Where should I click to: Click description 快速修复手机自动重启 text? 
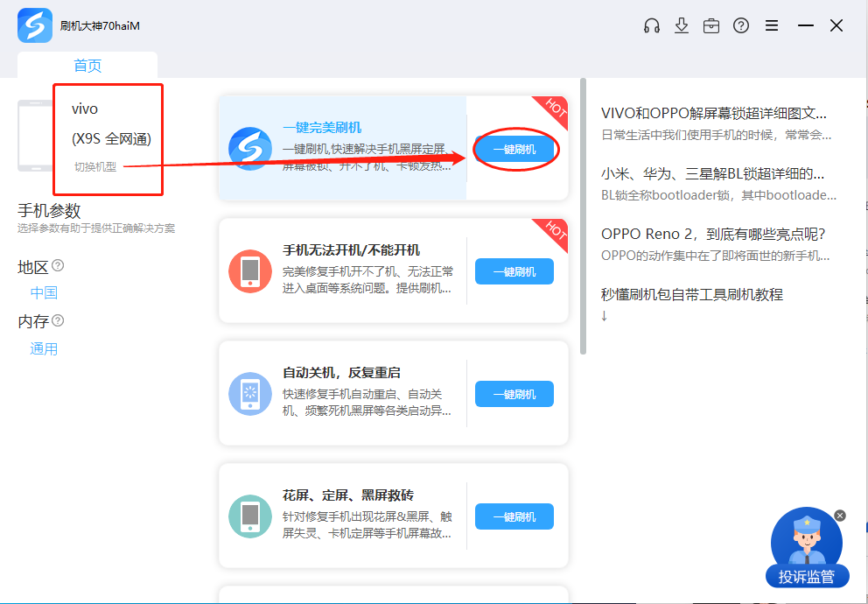(x=367, y=403)
